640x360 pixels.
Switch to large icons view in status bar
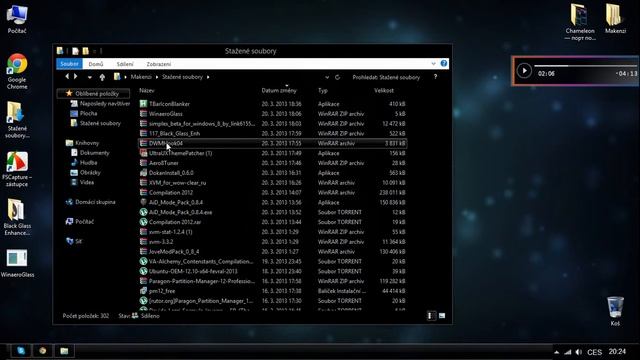(x=442, y=316)
